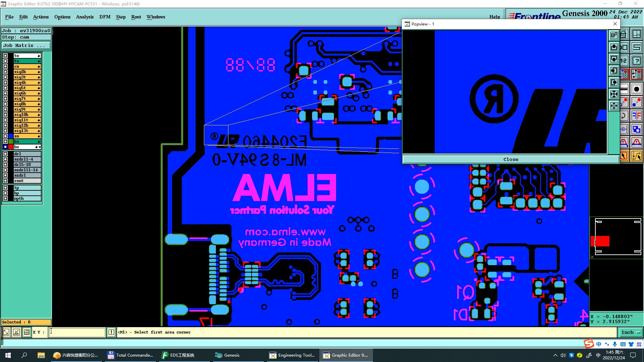The image size is (644, 362).
Task: Click the pan up icon in Popview
Action: pos(614,47)
